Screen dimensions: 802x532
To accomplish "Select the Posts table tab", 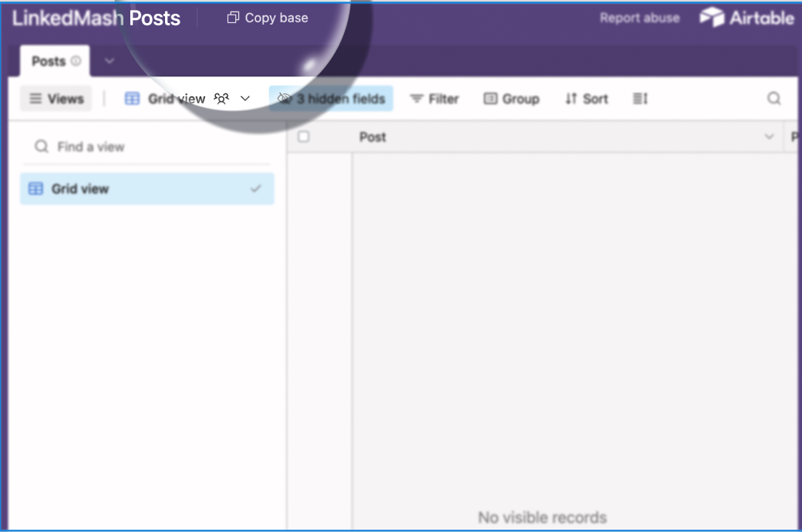I will click(x=55, y=62).
